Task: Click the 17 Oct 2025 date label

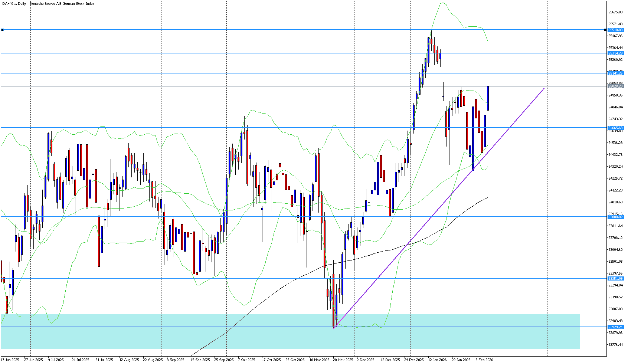Action: [x=271, y=360]
